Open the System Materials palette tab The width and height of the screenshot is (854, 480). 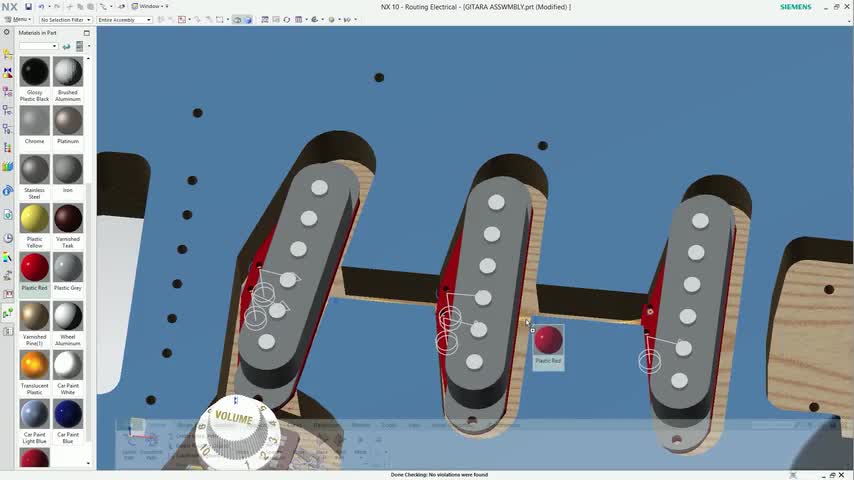[8, 257]
